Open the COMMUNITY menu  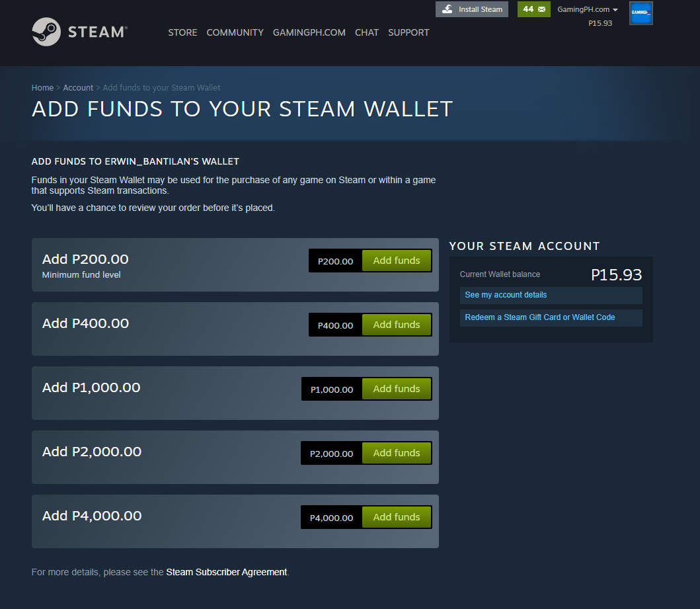pyautogui.click(x=235, y=32)
